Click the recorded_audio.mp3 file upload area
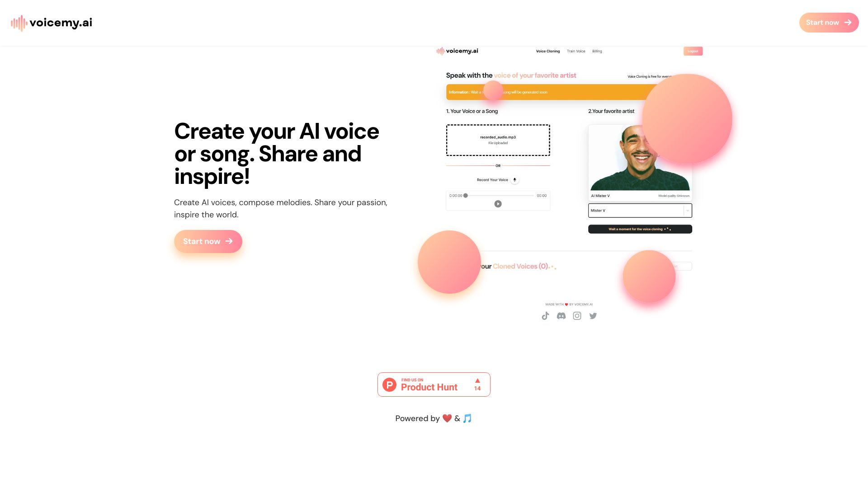 point(498,140)
